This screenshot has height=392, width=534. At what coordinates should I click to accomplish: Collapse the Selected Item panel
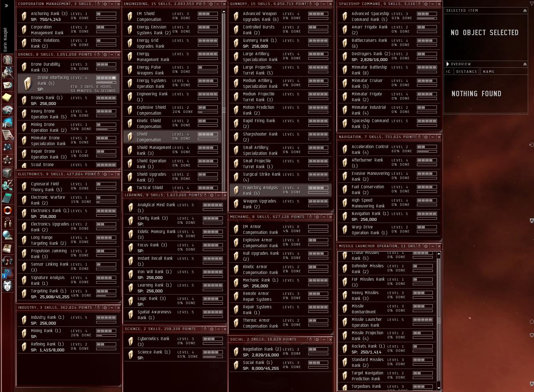click(x=525, y=10)
